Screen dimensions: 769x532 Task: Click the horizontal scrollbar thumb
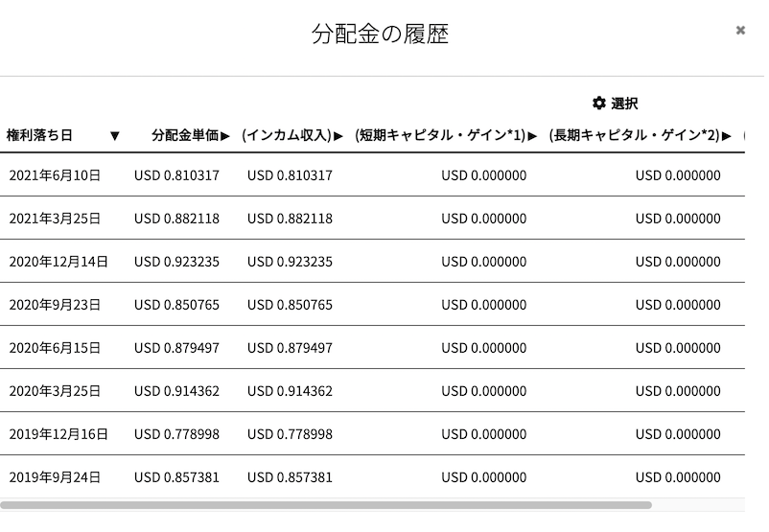(326, 505)
